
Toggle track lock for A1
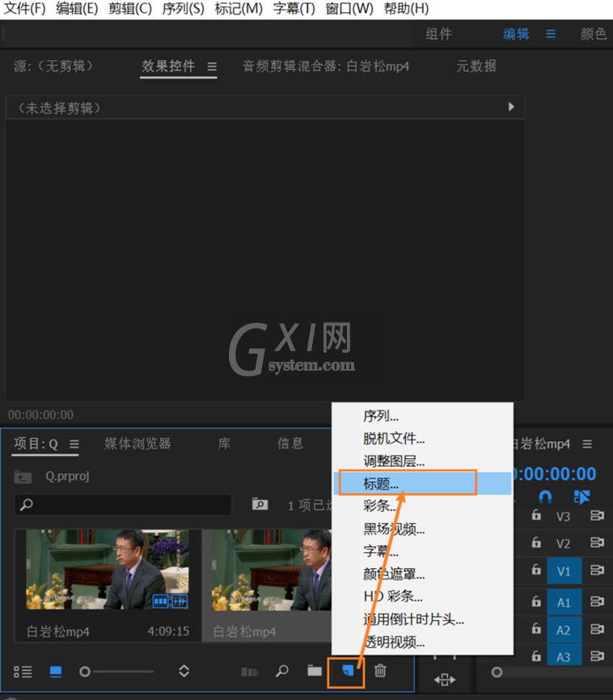(x=536, y=602)
